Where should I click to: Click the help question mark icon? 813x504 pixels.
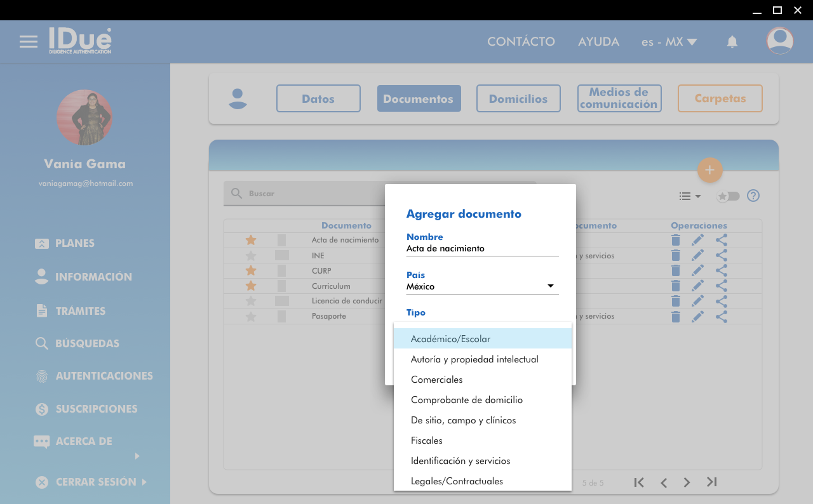pyautogui.click(x=753, y=196)
